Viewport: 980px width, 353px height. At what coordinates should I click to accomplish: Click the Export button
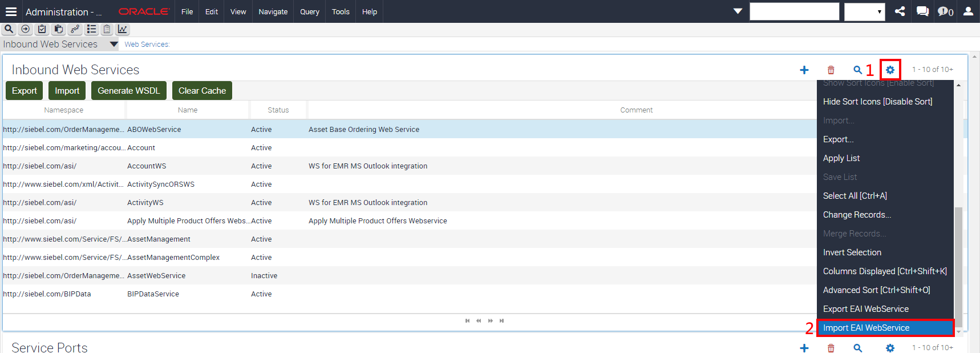25,91
